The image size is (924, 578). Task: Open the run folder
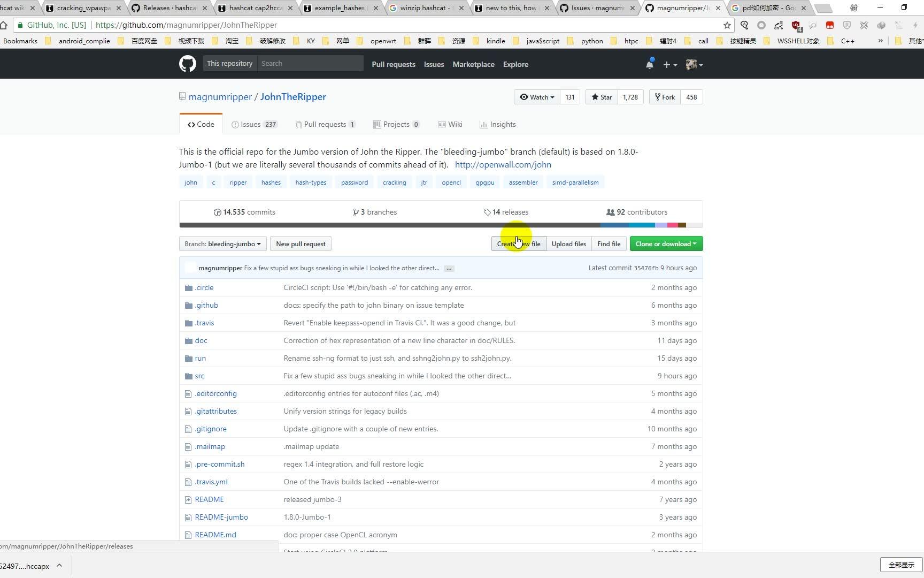(201, 358)
